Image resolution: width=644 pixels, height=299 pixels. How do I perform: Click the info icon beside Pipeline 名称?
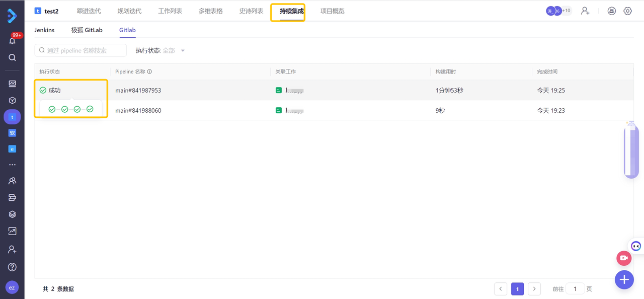click(x=149, y=72)
